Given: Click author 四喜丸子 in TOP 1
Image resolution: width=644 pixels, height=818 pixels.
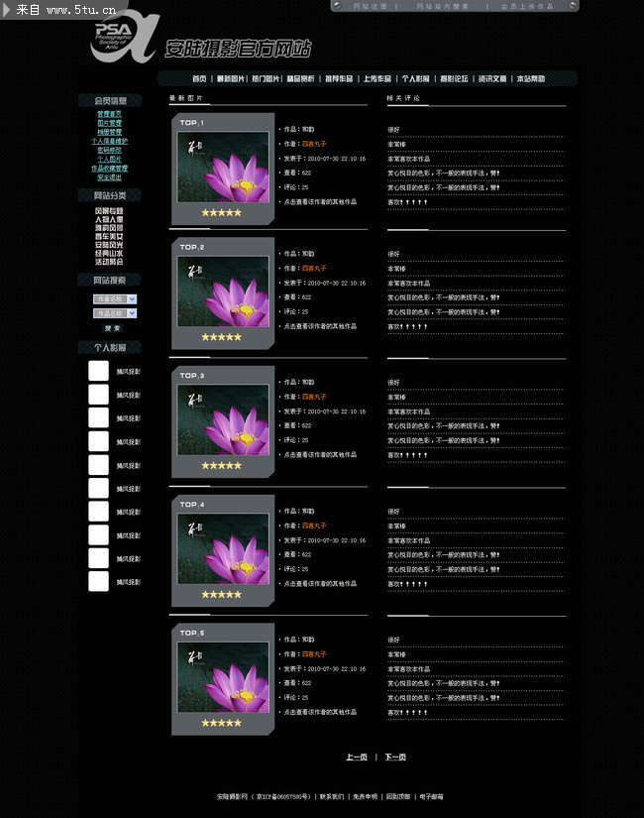Looking at the screenshot, I should pos(314,144).
